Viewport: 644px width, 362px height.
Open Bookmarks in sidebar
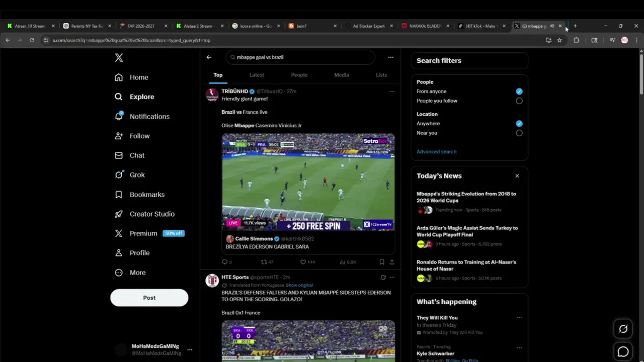139,195
